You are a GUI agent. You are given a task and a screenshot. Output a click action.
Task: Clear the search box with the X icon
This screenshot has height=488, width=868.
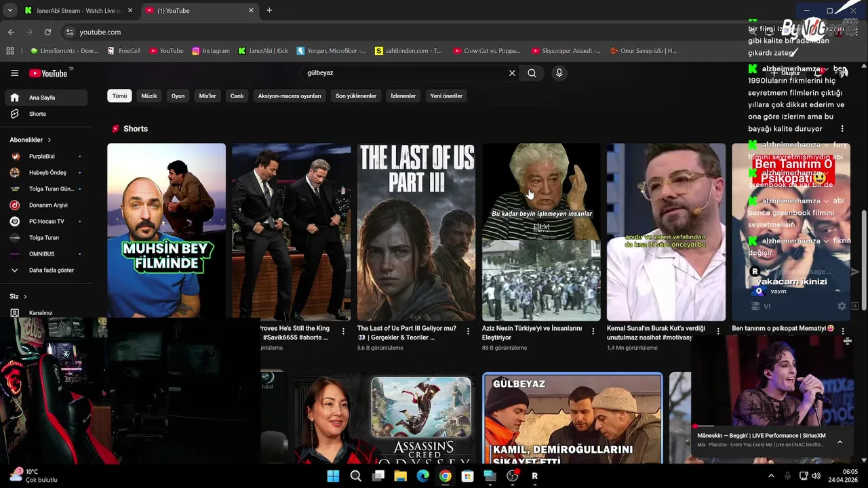point(512,73)
